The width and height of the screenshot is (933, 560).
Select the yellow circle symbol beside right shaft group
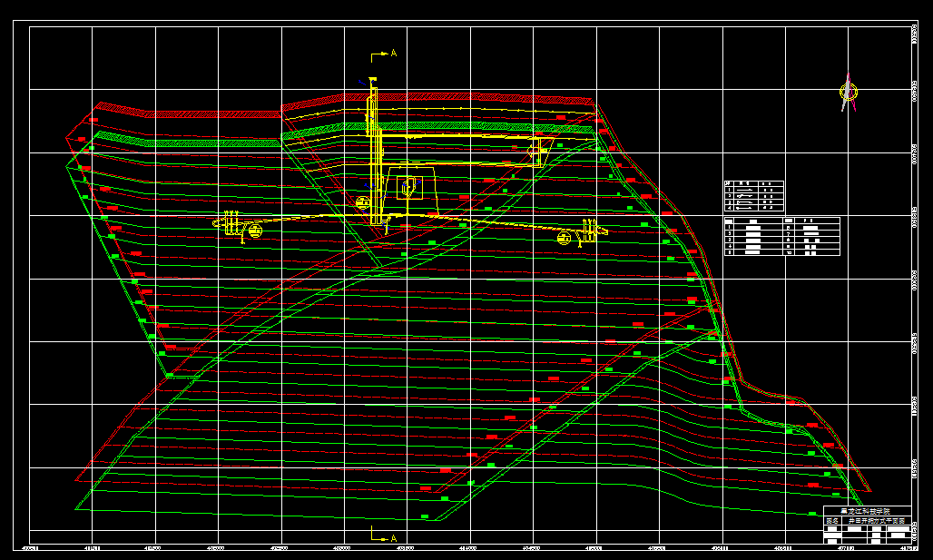(565, 239)
